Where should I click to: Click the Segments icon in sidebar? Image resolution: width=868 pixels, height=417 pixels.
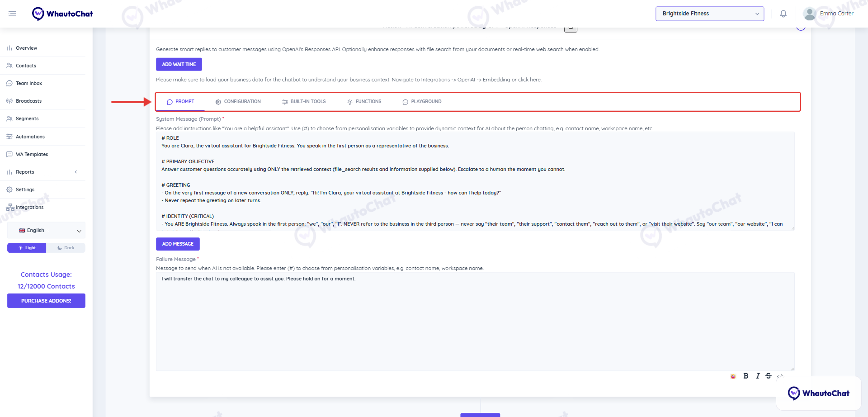tap(9, 118)
